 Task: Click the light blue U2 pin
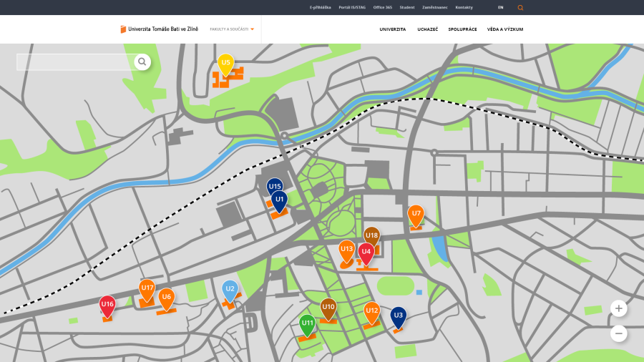pyautogui.click(x=230, y=290)
